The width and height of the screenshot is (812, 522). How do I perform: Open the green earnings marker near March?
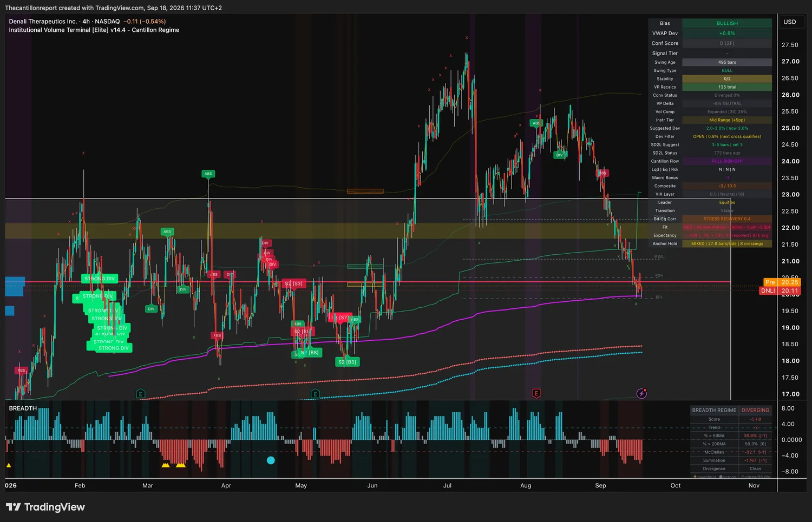point(141,394)
